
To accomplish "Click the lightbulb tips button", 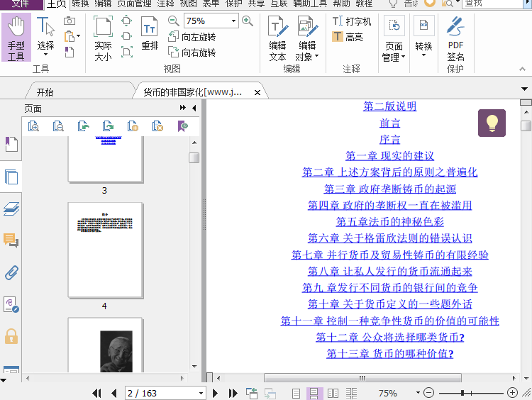I will [x=492, y=123].
